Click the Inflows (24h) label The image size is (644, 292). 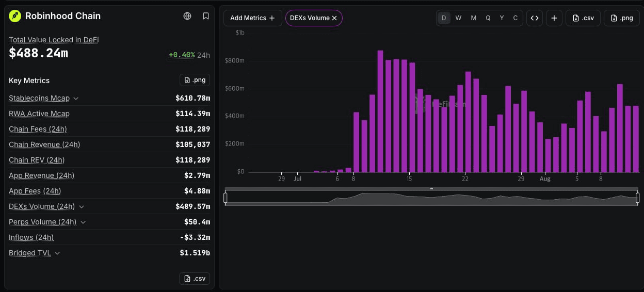31,237
